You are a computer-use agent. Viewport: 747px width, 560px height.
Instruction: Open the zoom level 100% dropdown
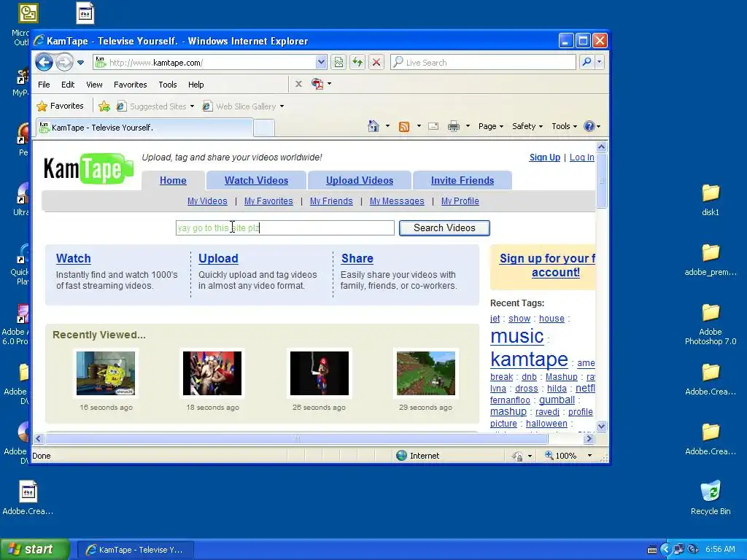pyautogui.click(x=589, y=456)
